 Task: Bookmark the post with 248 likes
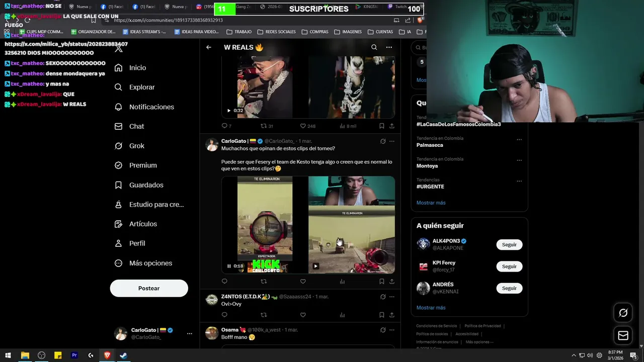pyautogui.click(x=381, y=126)
